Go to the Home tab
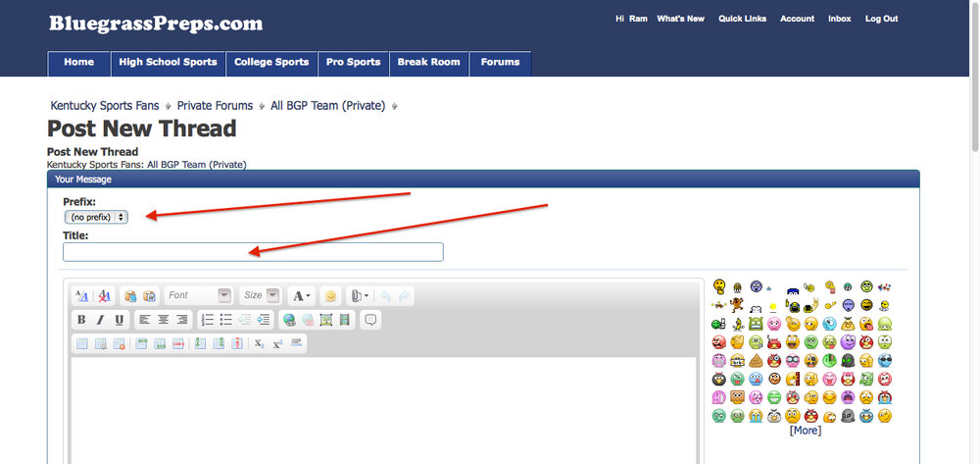 (78, 63)
